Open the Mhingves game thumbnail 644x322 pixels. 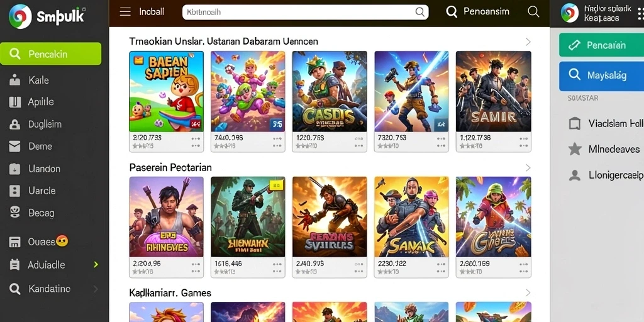(166, 217)
